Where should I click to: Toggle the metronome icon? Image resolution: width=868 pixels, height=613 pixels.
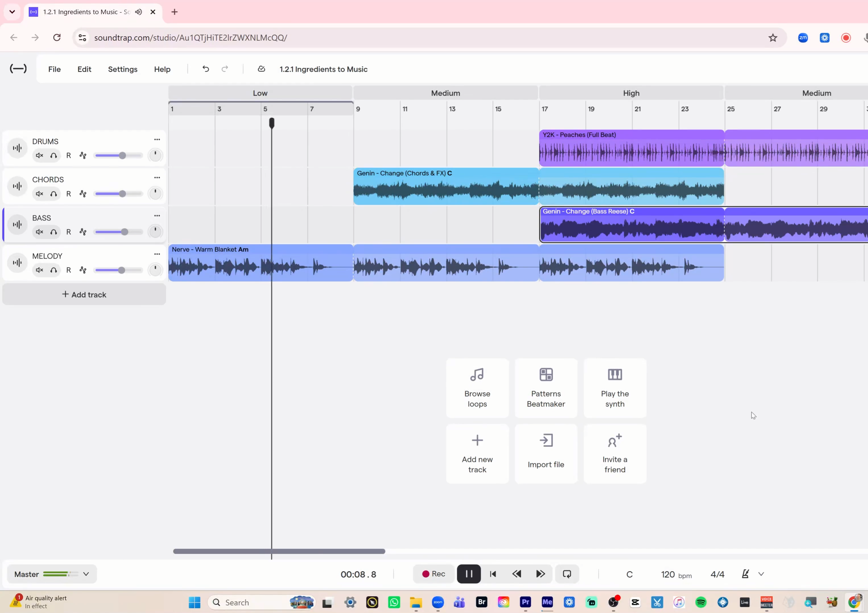tap(745, 574)
